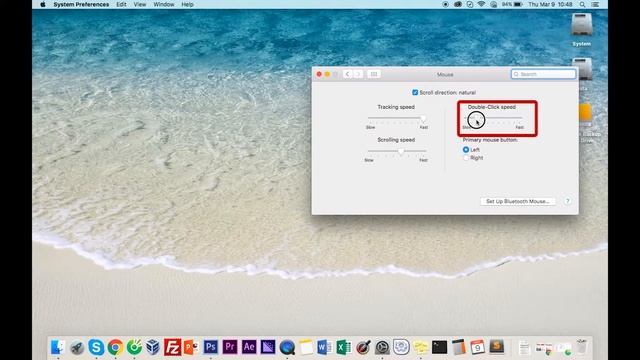Open System Preferences gear in Dock
The image size is (640, 360).
click(x=382, y=347)
